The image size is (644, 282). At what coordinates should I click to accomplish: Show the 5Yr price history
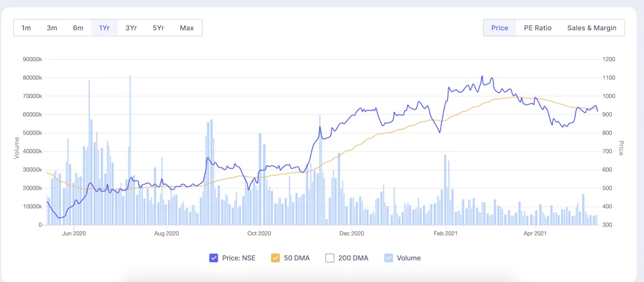[158, 28]
